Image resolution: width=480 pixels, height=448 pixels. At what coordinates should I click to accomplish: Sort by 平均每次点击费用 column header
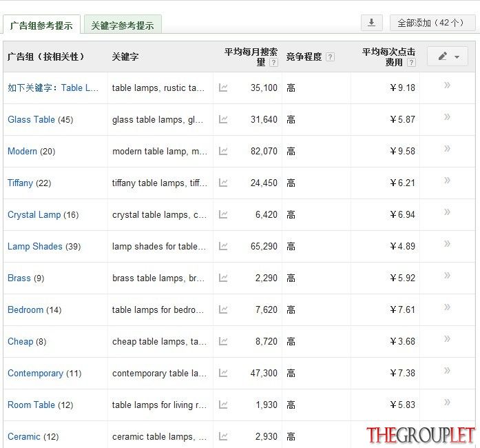pyautogui.click(x=388, y=57)
